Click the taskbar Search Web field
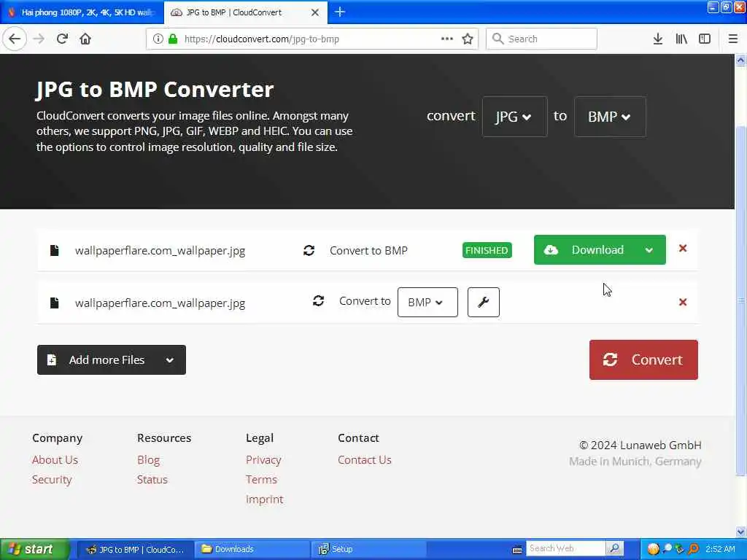747x560 pixels. tap(565, 548)
